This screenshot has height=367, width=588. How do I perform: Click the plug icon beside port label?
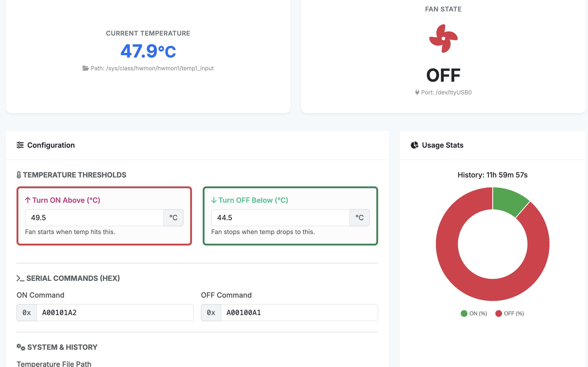click(x=417, y=92)
